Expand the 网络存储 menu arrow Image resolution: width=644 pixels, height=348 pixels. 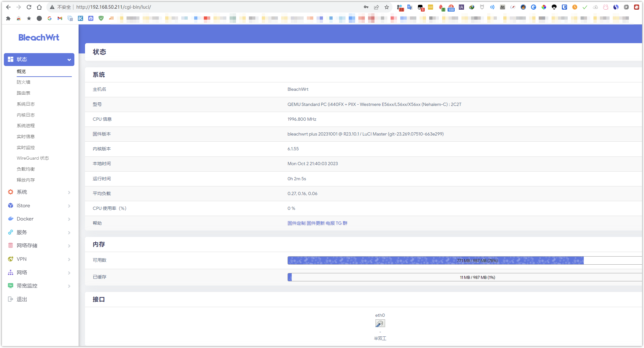pos(69,246)
